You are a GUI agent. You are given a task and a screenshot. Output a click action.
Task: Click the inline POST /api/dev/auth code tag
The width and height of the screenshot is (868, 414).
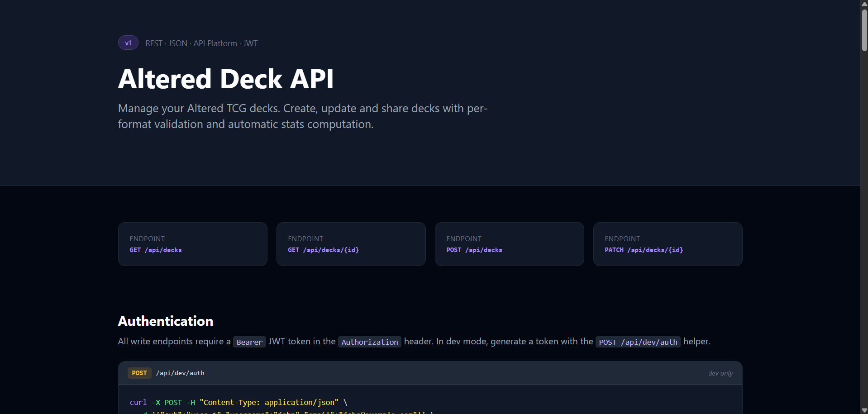pyautogui.click(x=638, y=342)
